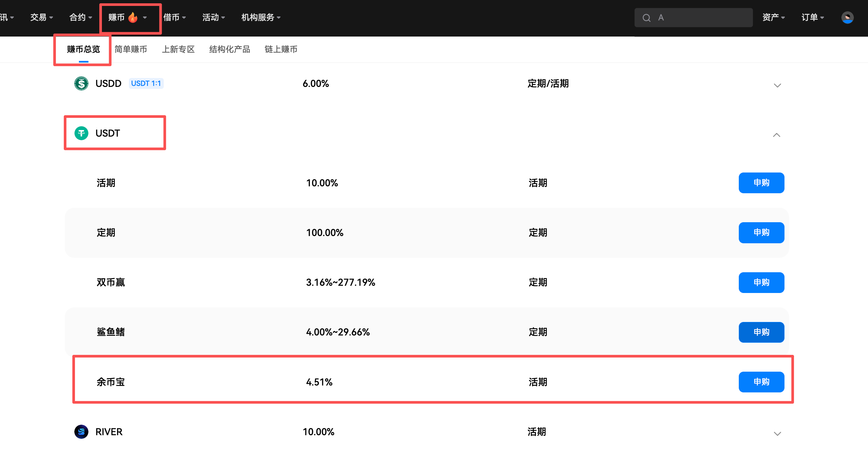The width and height of the screenshot is (868, 451).
Task: Click the USDT 1:1 badge
Action: (146, 83)
